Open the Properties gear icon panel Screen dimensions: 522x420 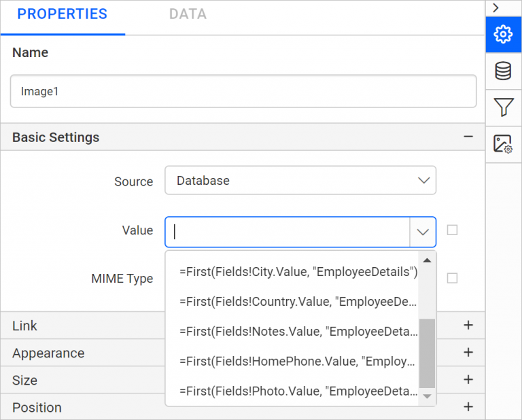coord(504,34)
